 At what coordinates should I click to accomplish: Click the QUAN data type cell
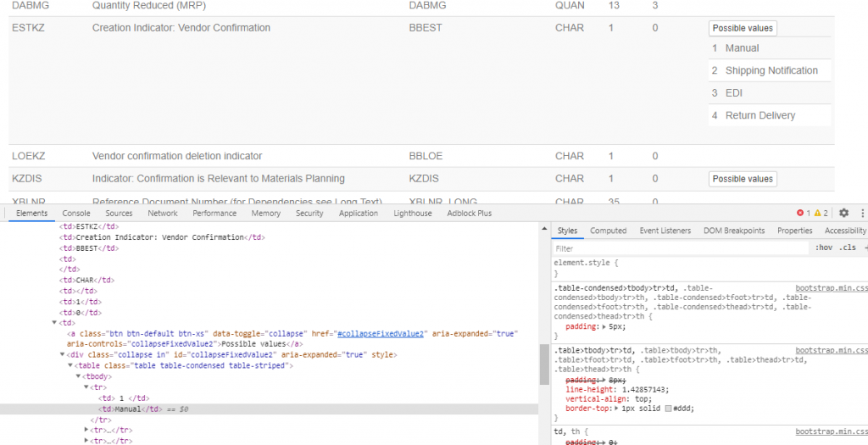tap(570, 6)
